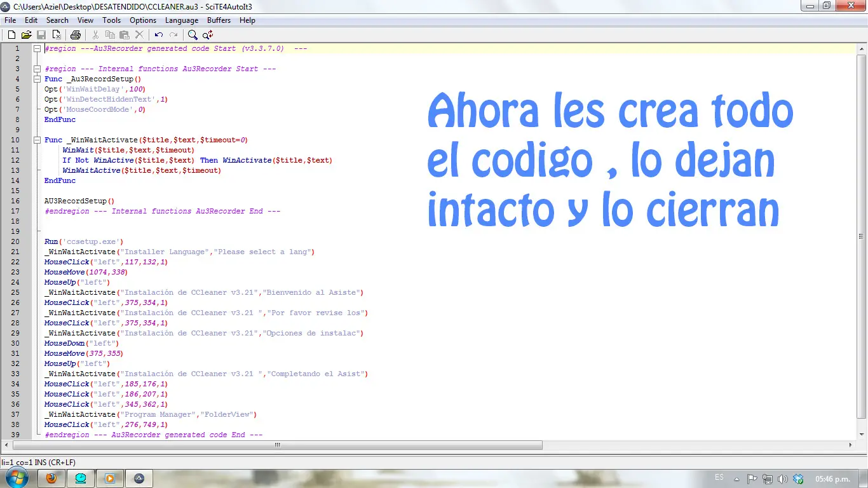Click the vertical scrollbar down arrow
Viewport: 868px width, 488px height.
pos(862,433)
